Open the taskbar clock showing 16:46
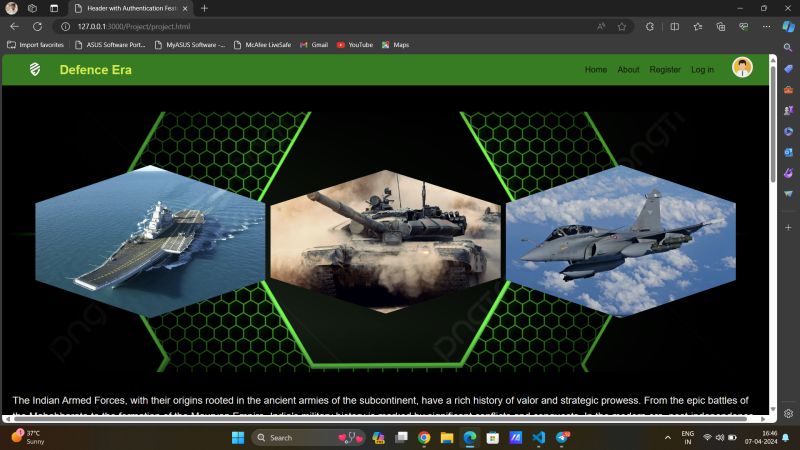800x450 pixels. tap(761, 437)
